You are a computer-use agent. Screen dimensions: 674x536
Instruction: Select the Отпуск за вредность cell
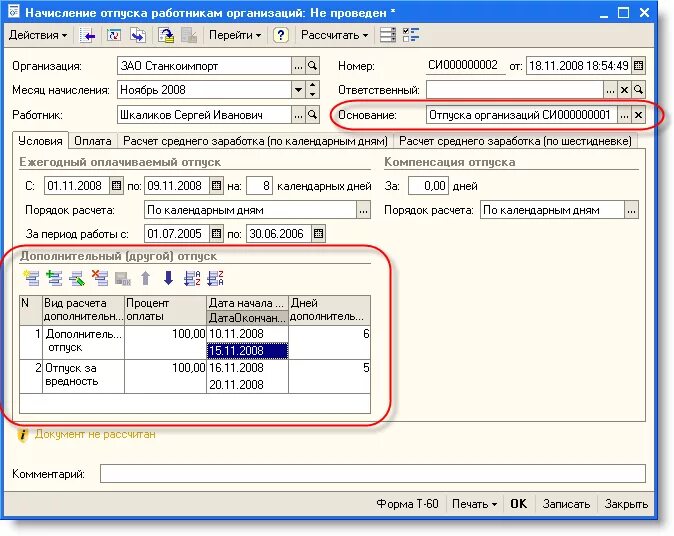coord(83,376)
